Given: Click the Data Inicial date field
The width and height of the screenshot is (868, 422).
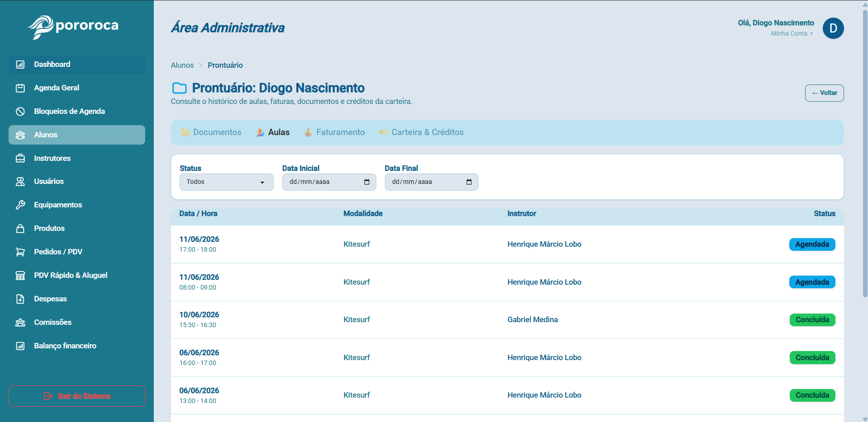Looking at the screenshot, I should pos(329,182).
